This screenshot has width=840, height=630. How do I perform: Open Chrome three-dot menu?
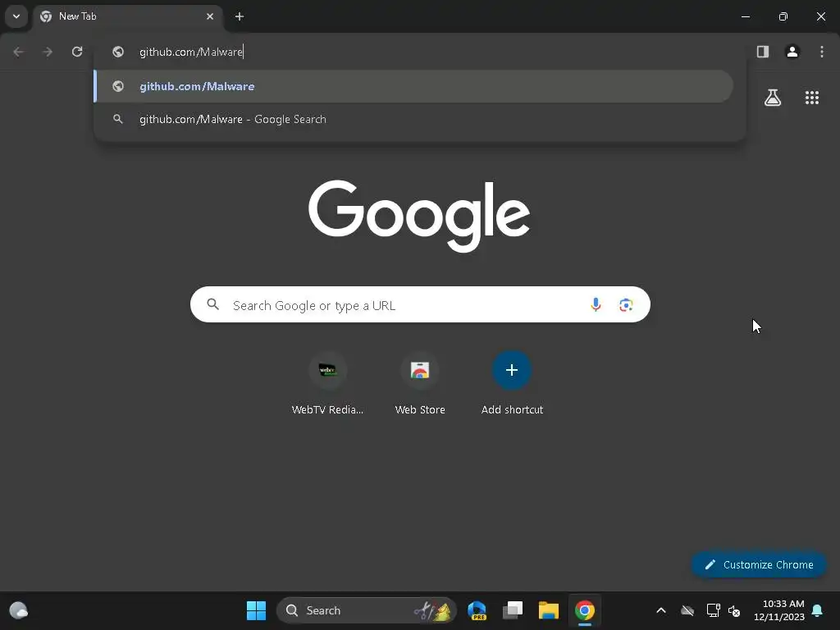coord(822,52)
